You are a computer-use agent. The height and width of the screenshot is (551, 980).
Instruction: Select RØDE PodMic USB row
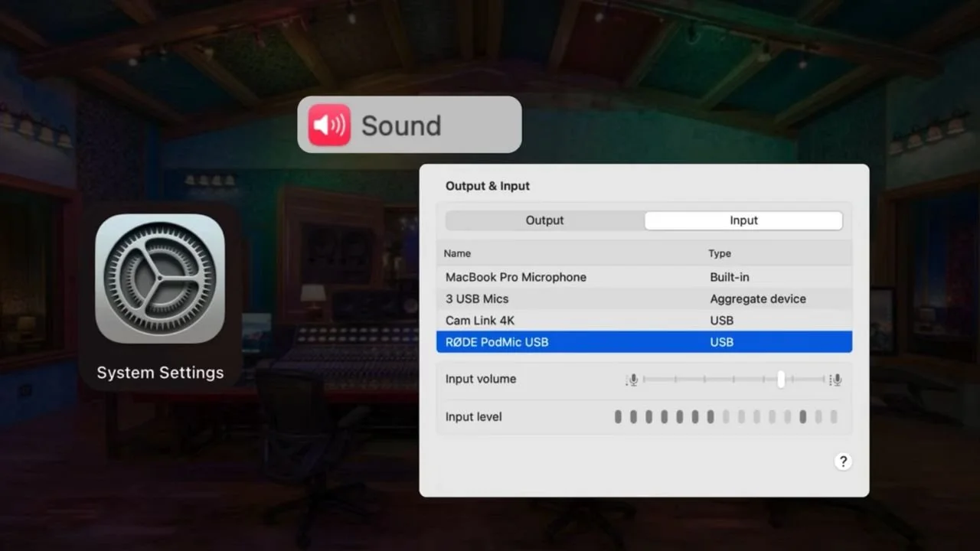pos(644,342)
